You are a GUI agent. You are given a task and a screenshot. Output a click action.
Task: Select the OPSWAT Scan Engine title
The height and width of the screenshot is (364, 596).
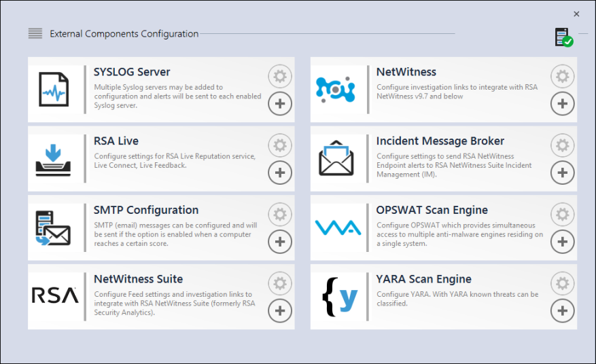click(x=432, y=210)
